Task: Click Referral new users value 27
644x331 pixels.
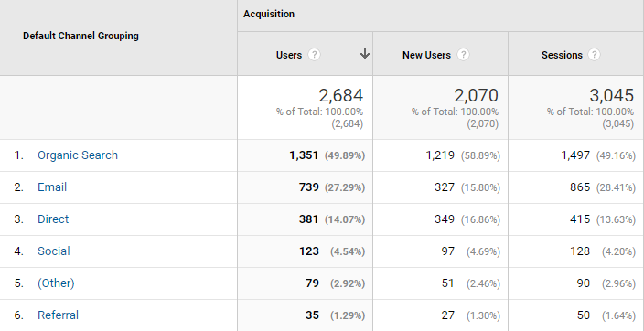Action: point(448,315)
